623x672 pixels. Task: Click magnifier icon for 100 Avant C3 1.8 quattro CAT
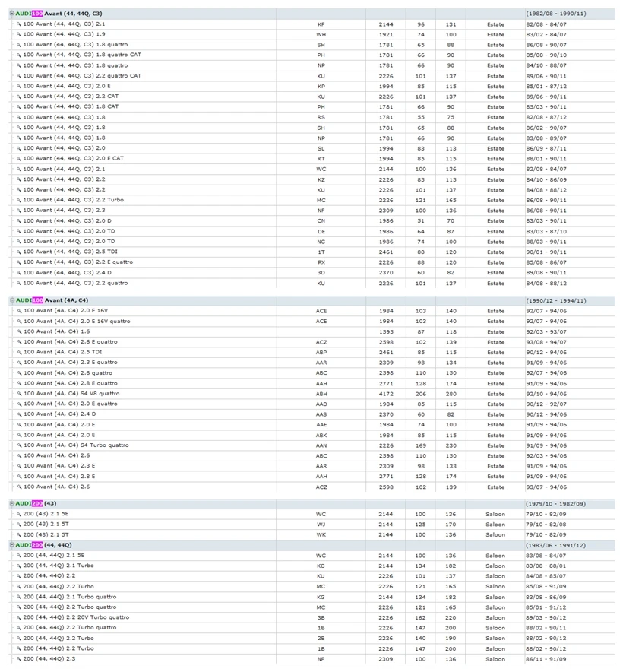[x=19, y=55]
